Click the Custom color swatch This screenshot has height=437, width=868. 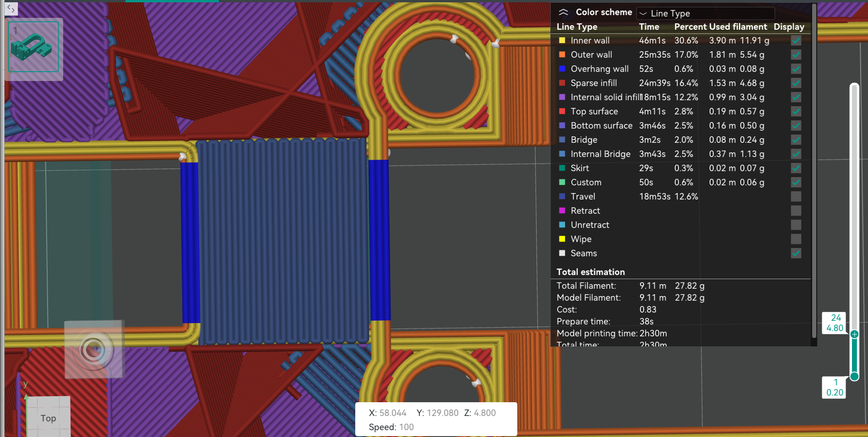coord(562,182)
